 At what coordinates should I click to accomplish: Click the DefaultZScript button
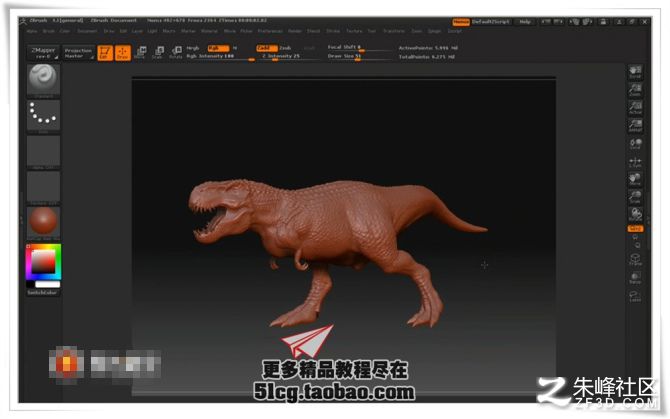491,22
